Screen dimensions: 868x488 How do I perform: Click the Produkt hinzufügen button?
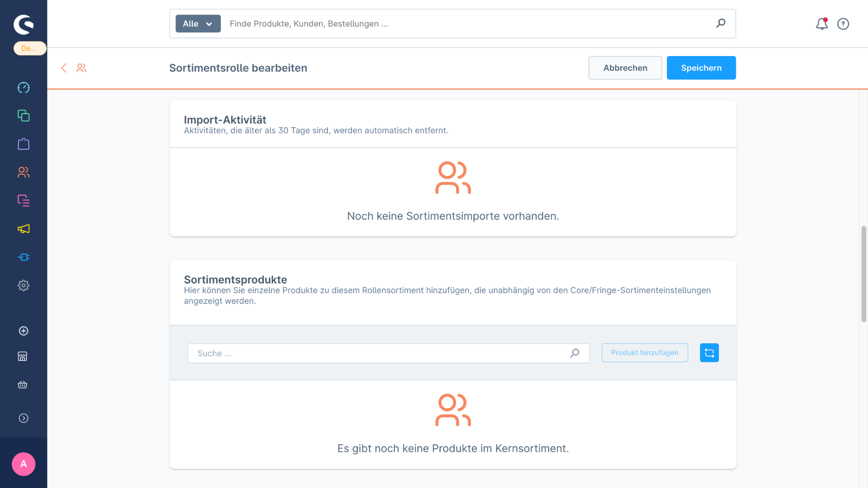point(644,353)
